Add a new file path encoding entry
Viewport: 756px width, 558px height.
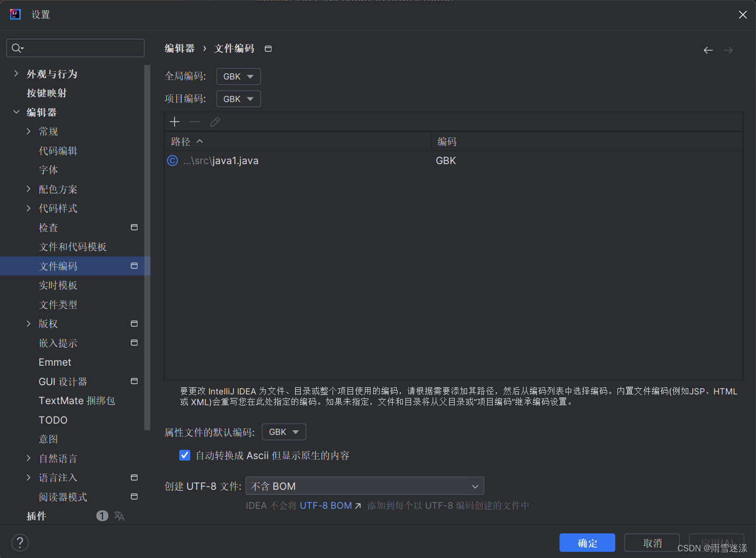click(175, 122)
